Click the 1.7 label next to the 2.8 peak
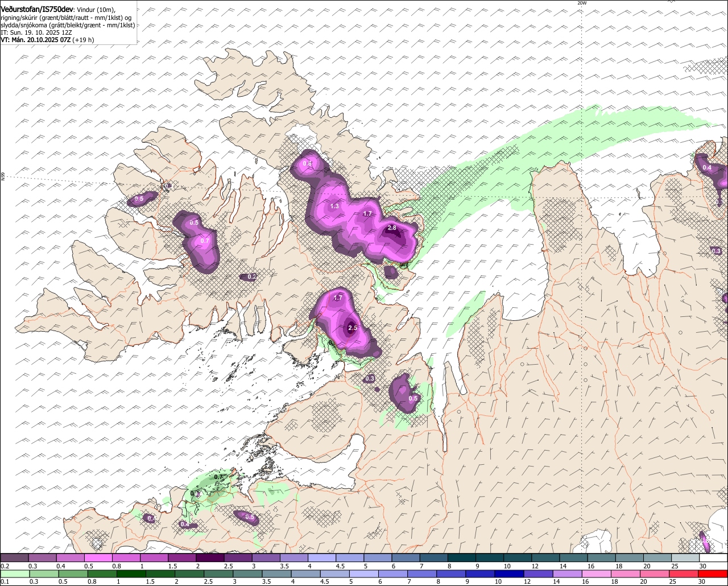This screenshot has width=728, height=586. 367,213
